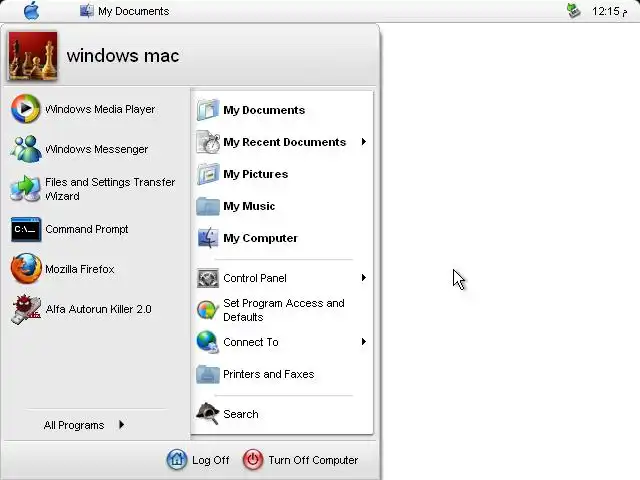The width and height of the screenshot is (640, 480).
Task: Open My Computer label
Action: click(260, 238)
